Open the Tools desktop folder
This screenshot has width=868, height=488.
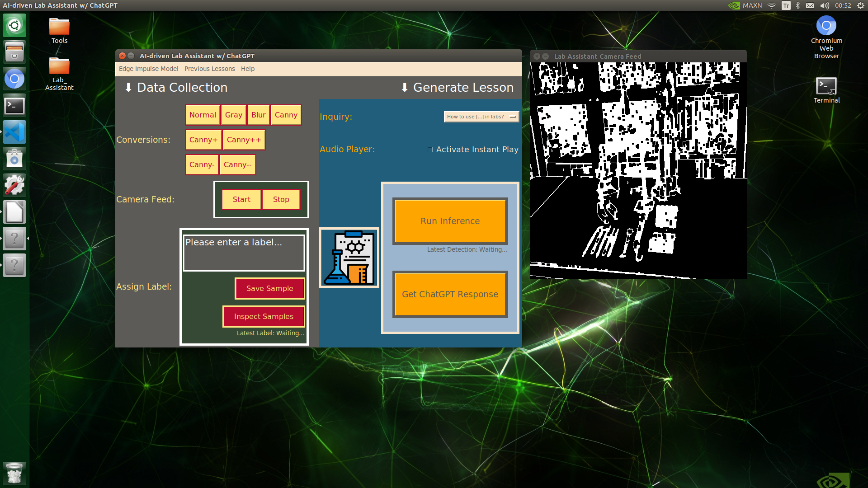[x=59, y=31]
